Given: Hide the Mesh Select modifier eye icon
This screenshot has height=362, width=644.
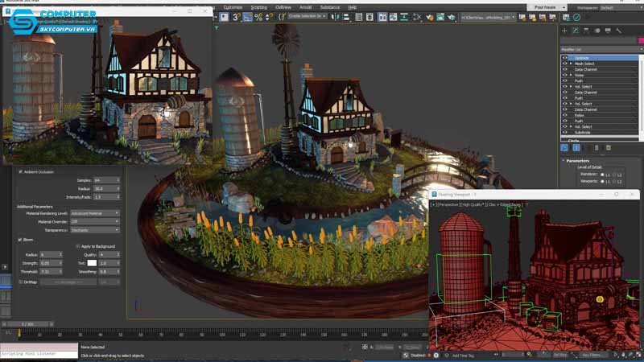Looking at the screenshot, I should tap(565, 64).
